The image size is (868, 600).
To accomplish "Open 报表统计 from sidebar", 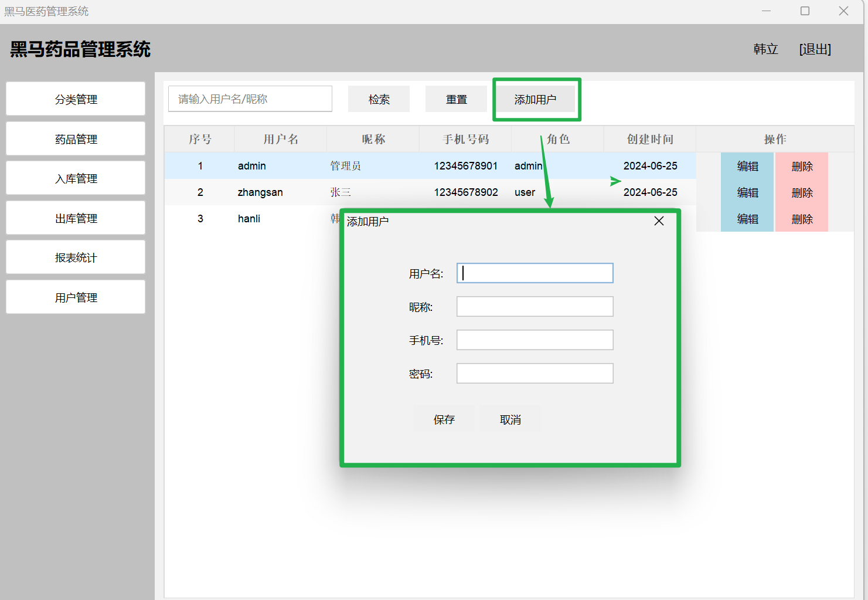I will 76,257.
